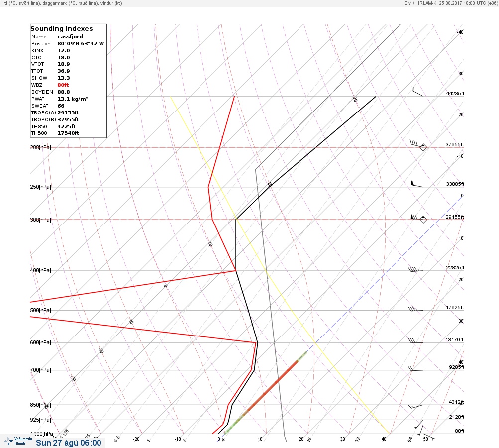
Task: Click the wind barb at 850 hPa
Action: (x=415, y=406)
